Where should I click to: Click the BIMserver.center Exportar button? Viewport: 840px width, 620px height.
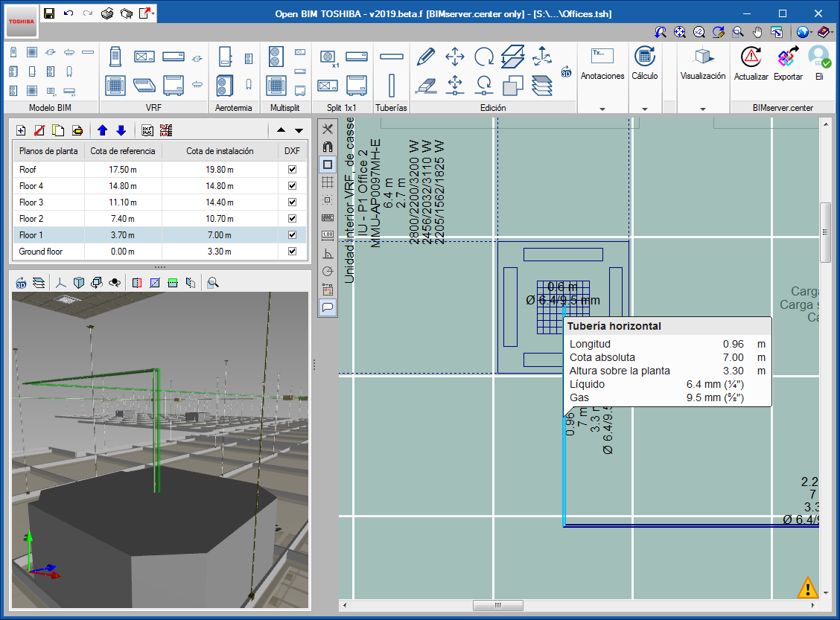coord(788,65)
